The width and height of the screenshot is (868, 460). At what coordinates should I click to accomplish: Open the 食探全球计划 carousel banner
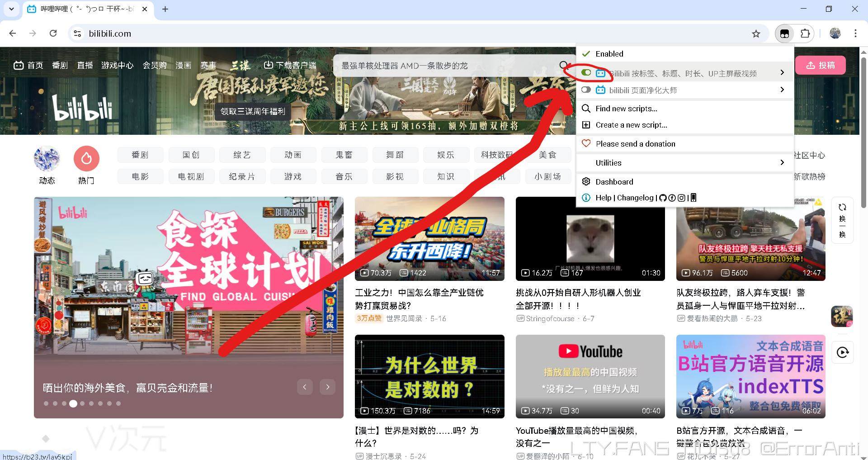pos(189,307)
